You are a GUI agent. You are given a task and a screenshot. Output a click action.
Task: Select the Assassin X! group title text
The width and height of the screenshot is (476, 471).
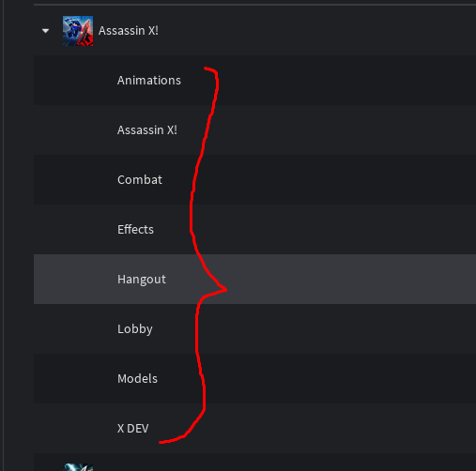(x=129, y=31)
